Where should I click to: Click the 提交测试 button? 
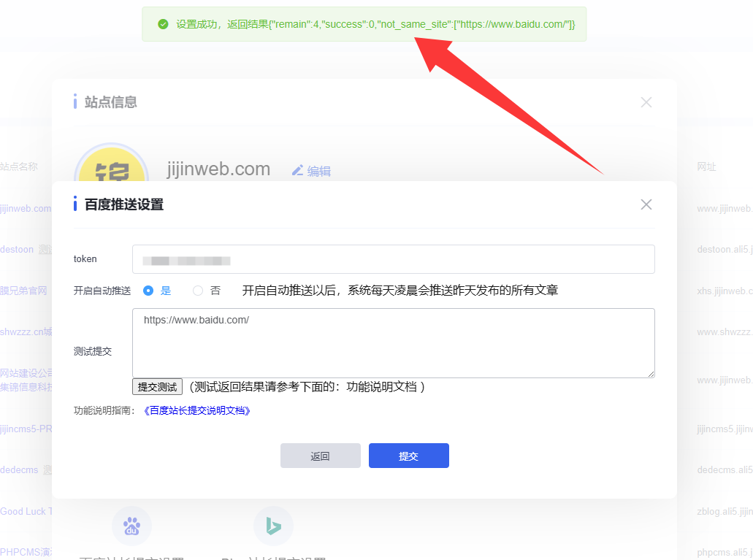pyautogui.click(x=157, y=387)
